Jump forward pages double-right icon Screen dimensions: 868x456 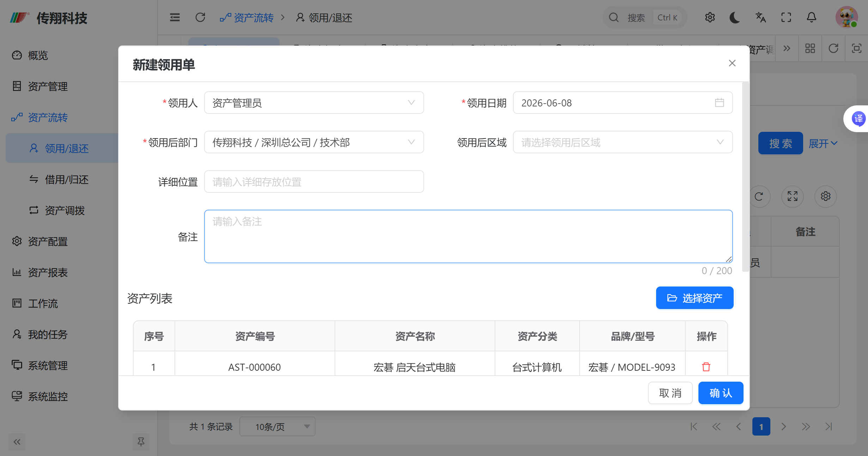click(806, 427)
